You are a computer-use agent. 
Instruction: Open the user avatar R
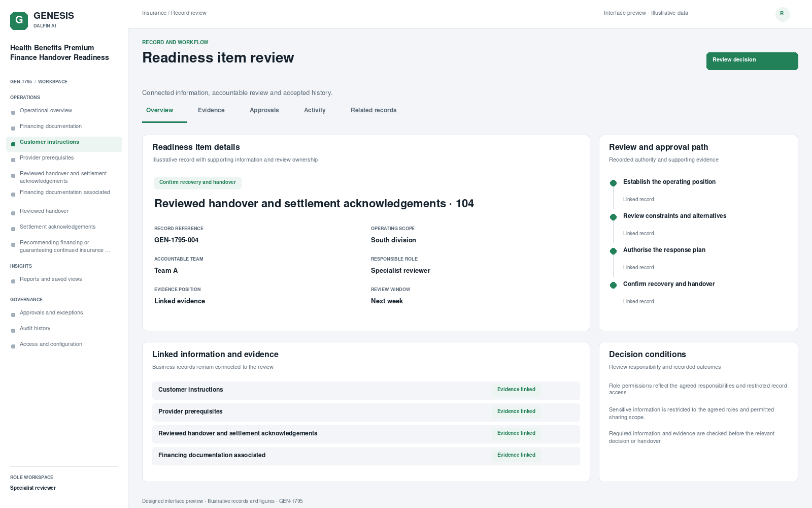tap(783, 14)
